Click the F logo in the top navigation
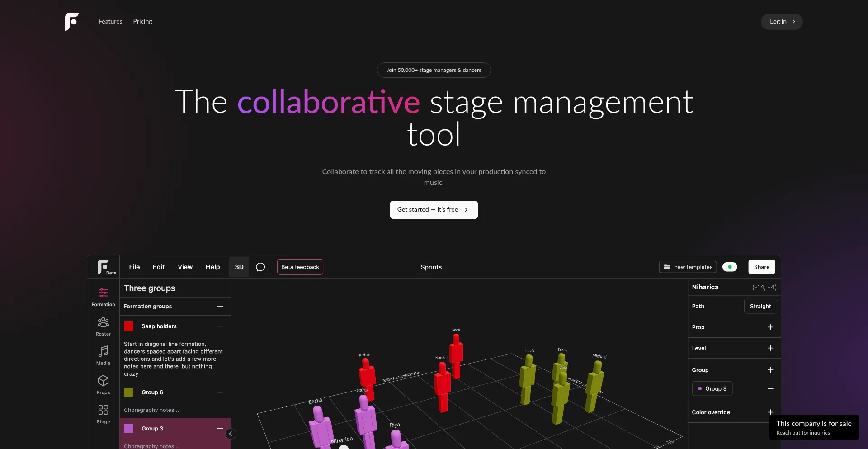Image resolution: width=868 pixels, height=449 pixels. (x=72, y=21)
